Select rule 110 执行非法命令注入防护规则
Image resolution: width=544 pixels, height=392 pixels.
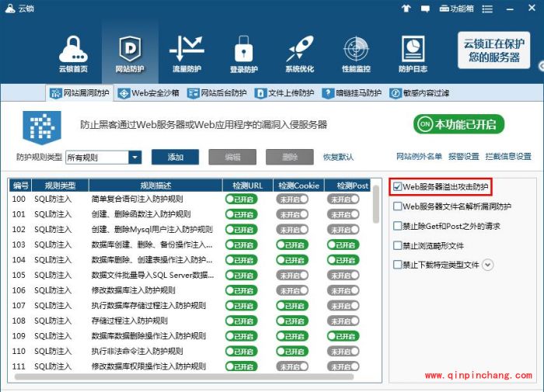pos(190,351)
